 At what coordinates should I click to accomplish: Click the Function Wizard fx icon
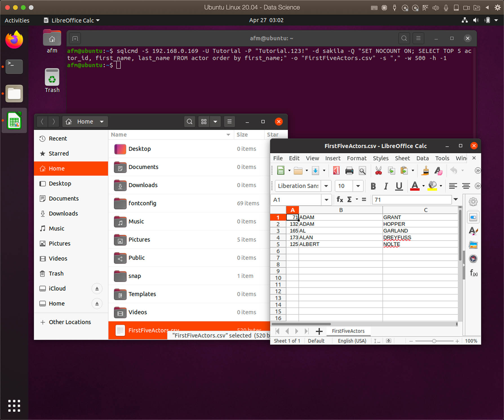[x=340, y=200]
